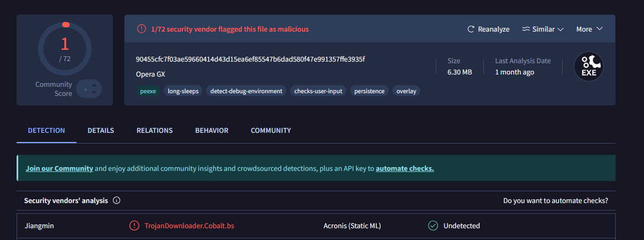Click the red malicious warning icon in banner
Screen dimensions: 644x240
tap(141, 29)
